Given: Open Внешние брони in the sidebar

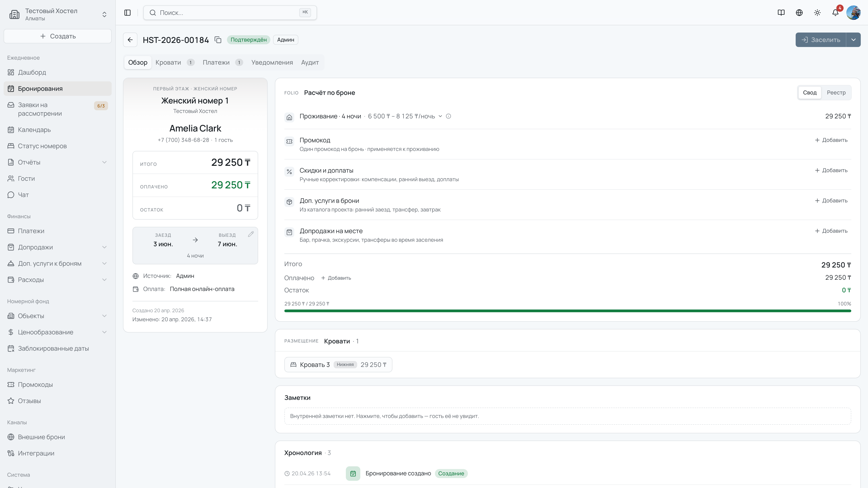Looking at the screenshot, I should tap(58, 437).
